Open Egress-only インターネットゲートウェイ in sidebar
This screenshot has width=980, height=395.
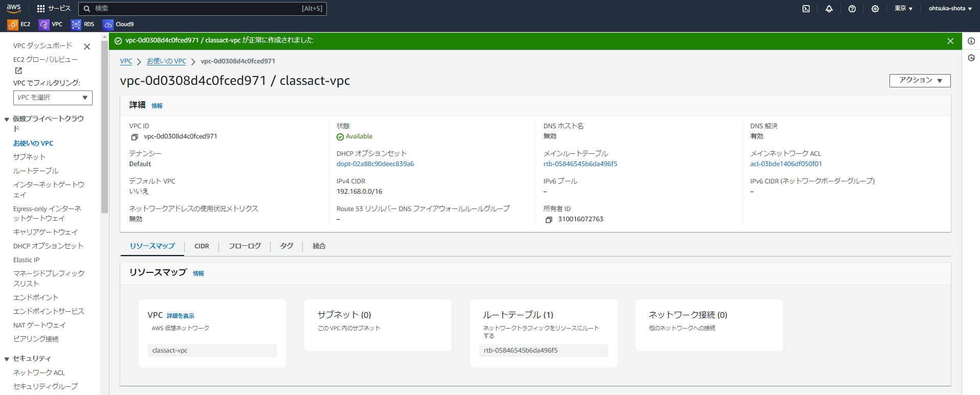pos(47,214)
